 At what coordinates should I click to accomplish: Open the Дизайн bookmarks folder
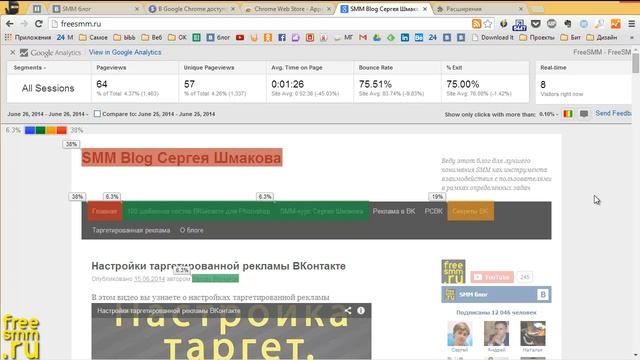[602, 38]
